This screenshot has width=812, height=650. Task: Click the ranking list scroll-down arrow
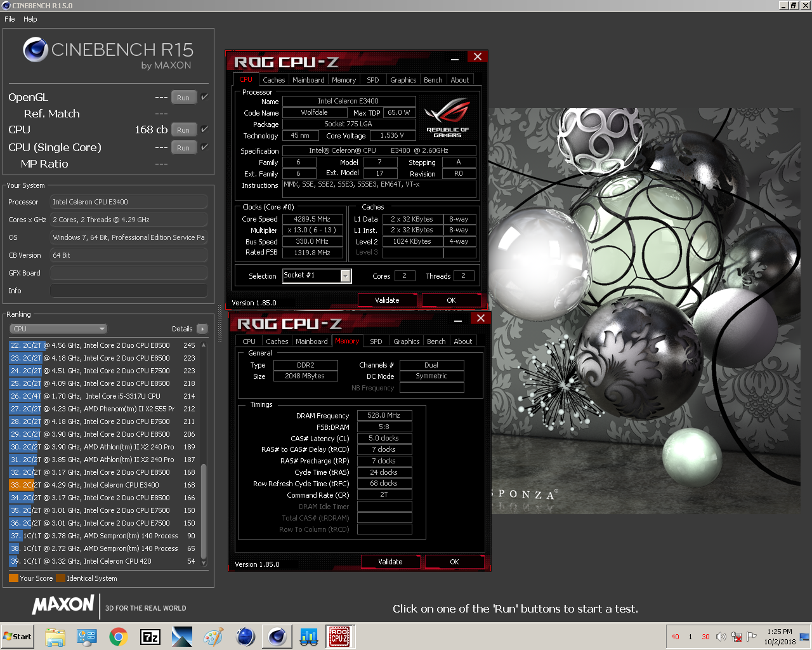click(204, 562)
